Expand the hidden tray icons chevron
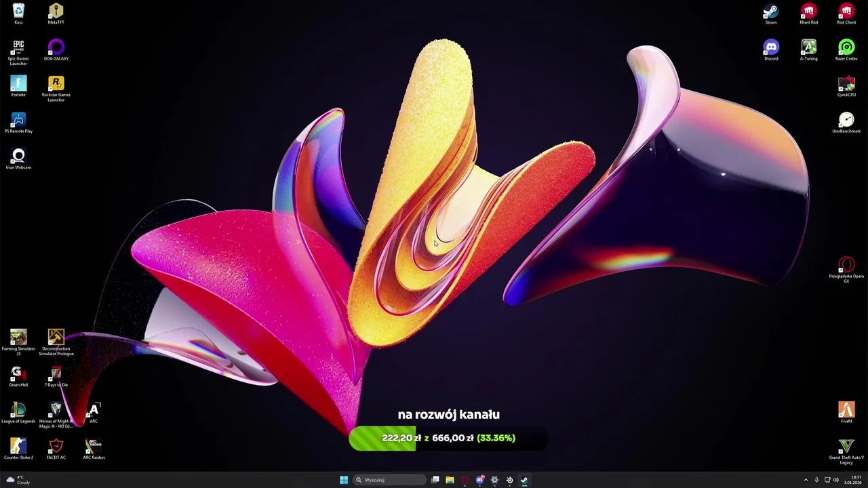The height and width of the screenshot is (488, 868). tap(806, 480)
